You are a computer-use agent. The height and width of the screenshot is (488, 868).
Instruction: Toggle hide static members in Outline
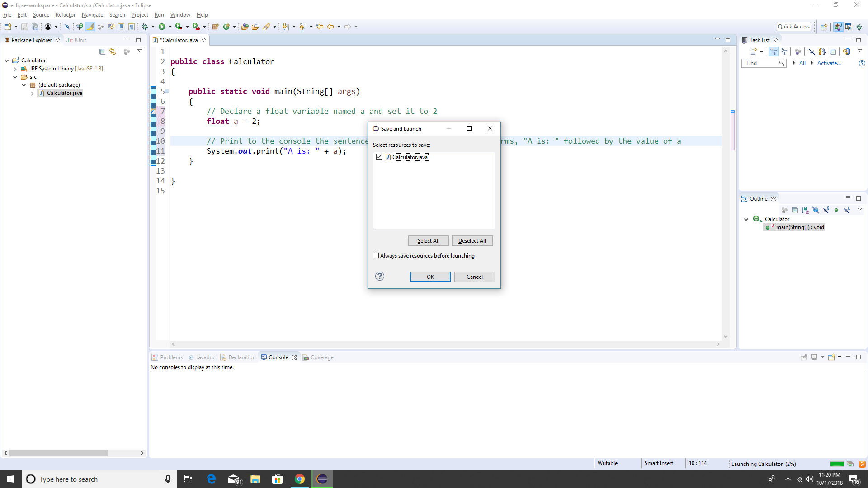click(826, 210)
